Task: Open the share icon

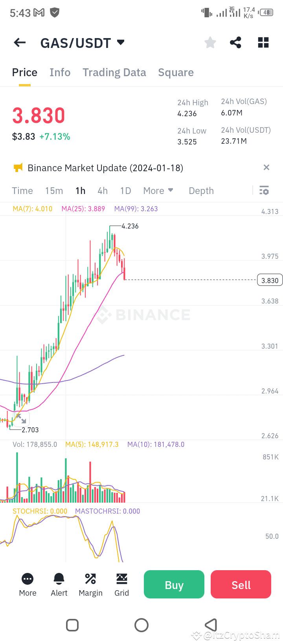Action: [235, 42]
